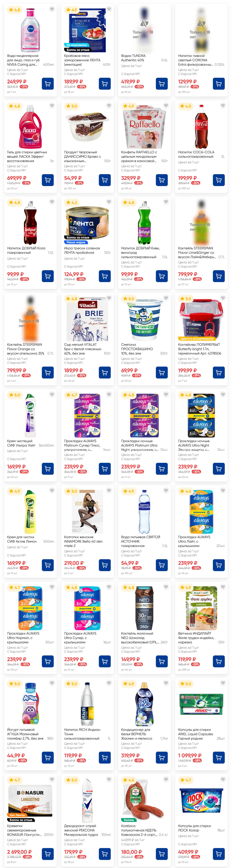Open the Rich Indian Tonic product image
The width and height of the screenshot is (237, 868).
(x=88, y=704)
